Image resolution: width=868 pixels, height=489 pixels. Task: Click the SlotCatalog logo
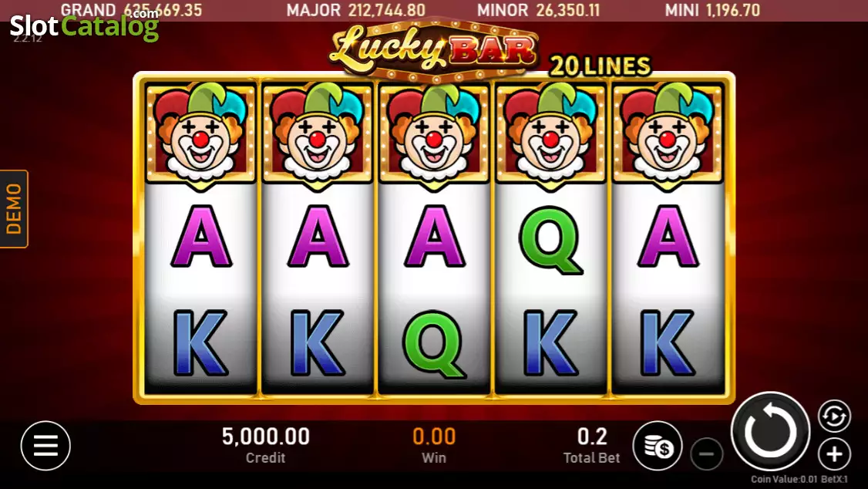tap(84, 25)
